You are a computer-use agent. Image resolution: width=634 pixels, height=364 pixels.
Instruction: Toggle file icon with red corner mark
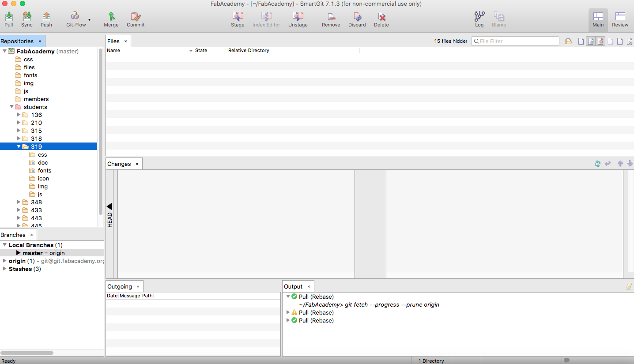coord(620,41)
